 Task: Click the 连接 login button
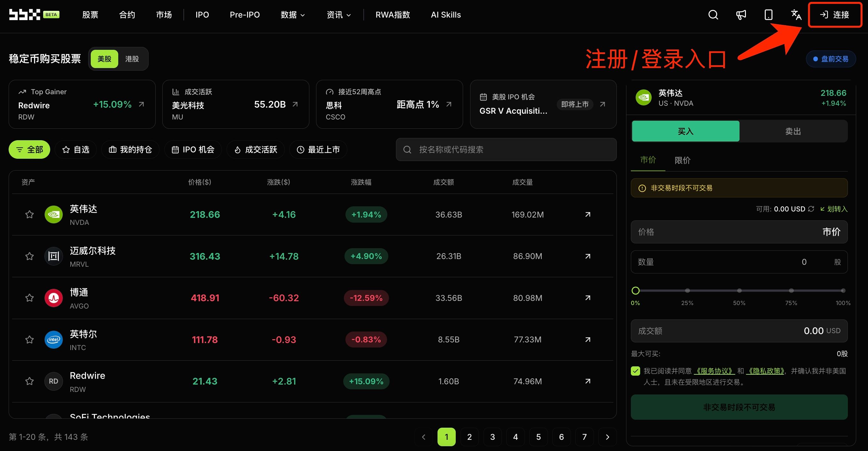click(835, 15)
